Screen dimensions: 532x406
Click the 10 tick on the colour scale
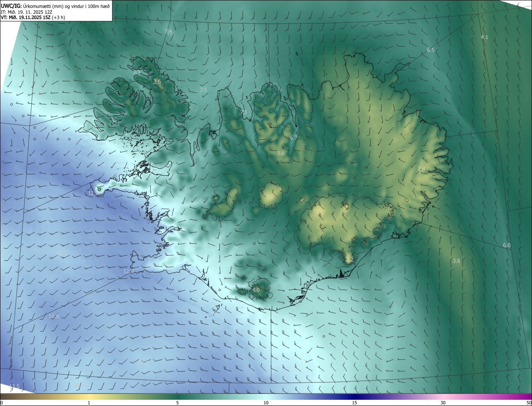(x=266, y=403)
